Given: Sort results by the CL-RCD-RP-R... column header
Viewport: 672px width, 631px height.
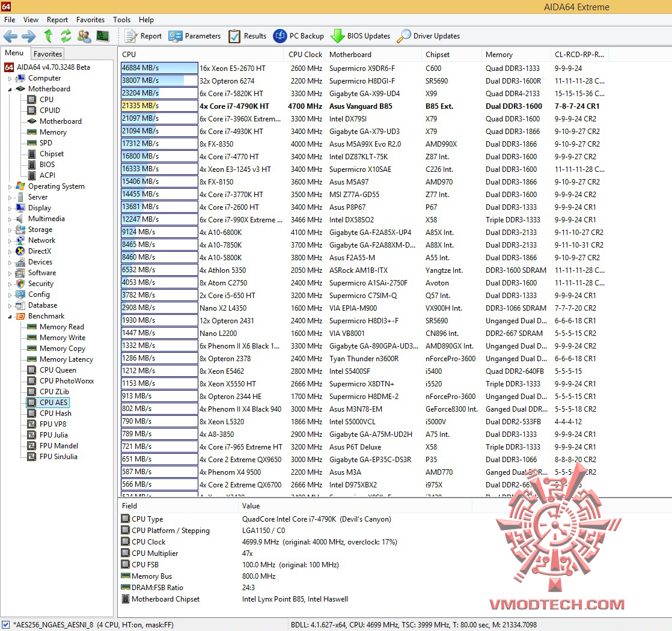Looking at the screenshot, I should click(x=579, y=55).
